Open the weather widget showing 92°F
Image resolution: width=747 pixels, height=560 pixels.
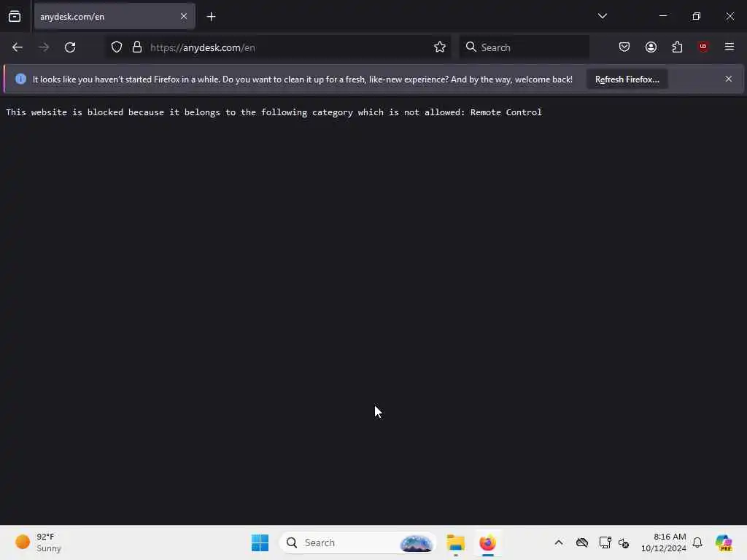(x=39, y=542)
